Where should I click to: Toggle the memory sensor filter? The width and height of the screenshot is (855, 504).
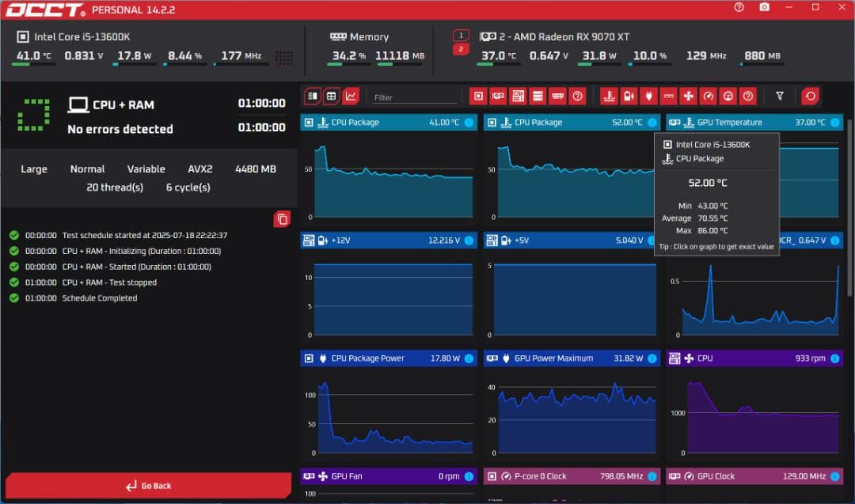point(557,97)
